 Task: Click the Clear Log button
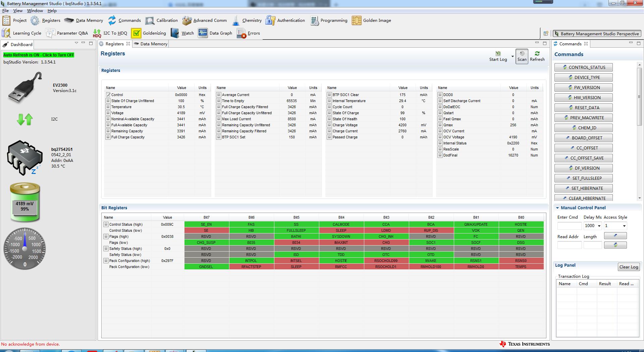click(629, 267)
